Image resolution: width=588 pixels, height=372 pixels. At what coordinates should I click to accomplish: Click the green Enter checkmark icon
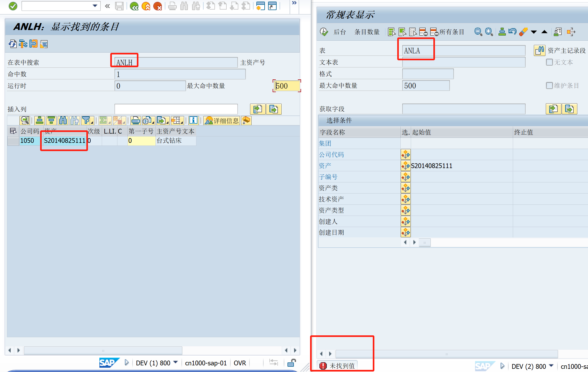click(13, 6)
